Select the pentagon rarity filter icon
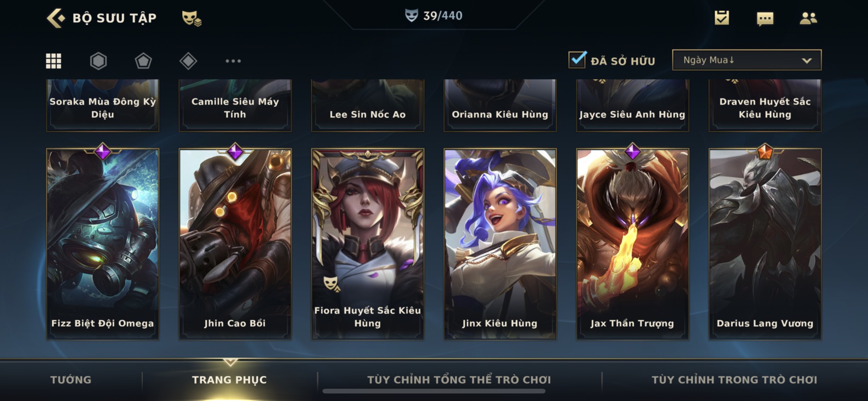 (143, 61)
